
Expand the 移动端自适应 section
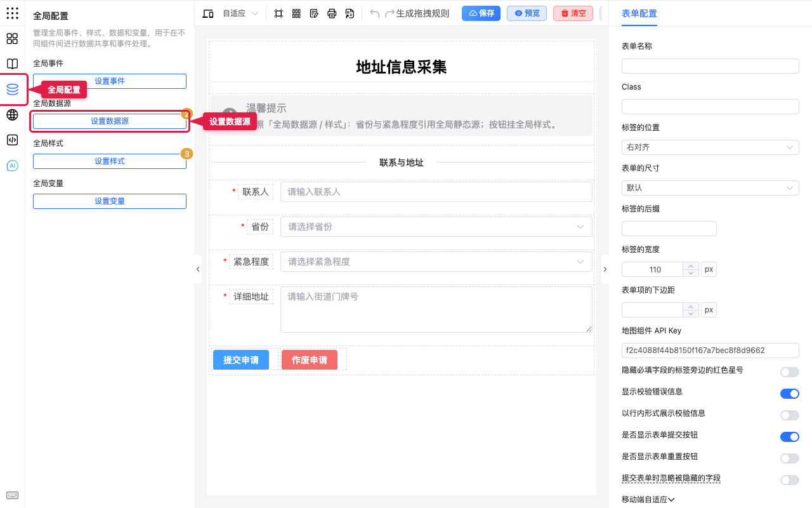(x=648, y=500)
